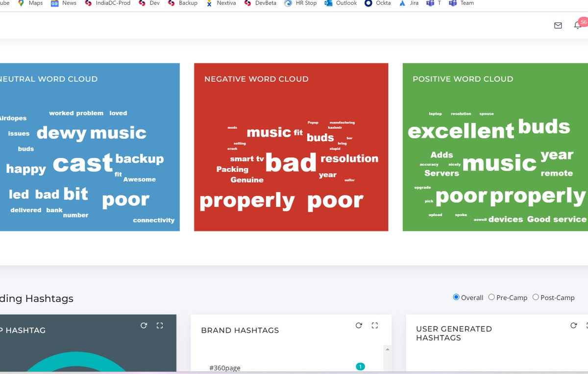Click 'smart tv' in negative word cloud
Image resolution: width=588 pixels, height=374 pixels.
coord(247,159)
